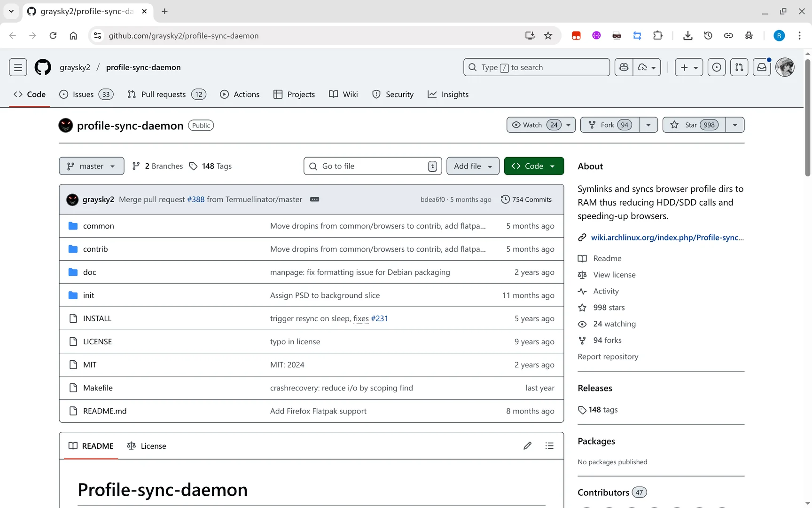Star the repository
The height and width of the screenshot is (508, 812).
[694, 125]
